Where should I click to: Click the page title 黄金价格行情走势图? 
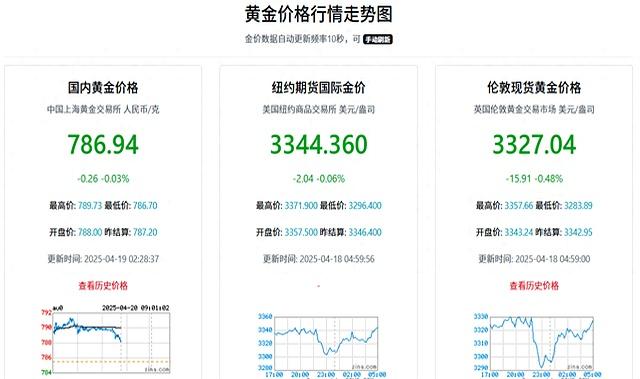pyautogui.click(x=318, y=14)
